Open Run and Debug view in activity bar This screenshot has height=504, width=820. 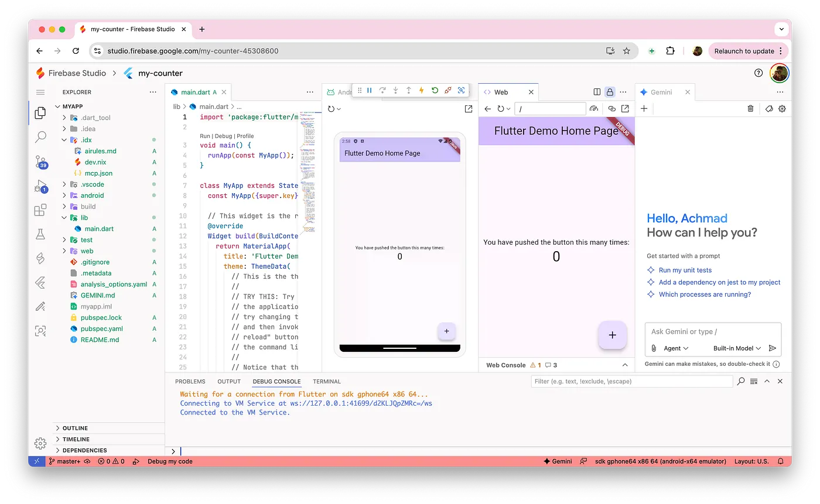coord(40,186)
